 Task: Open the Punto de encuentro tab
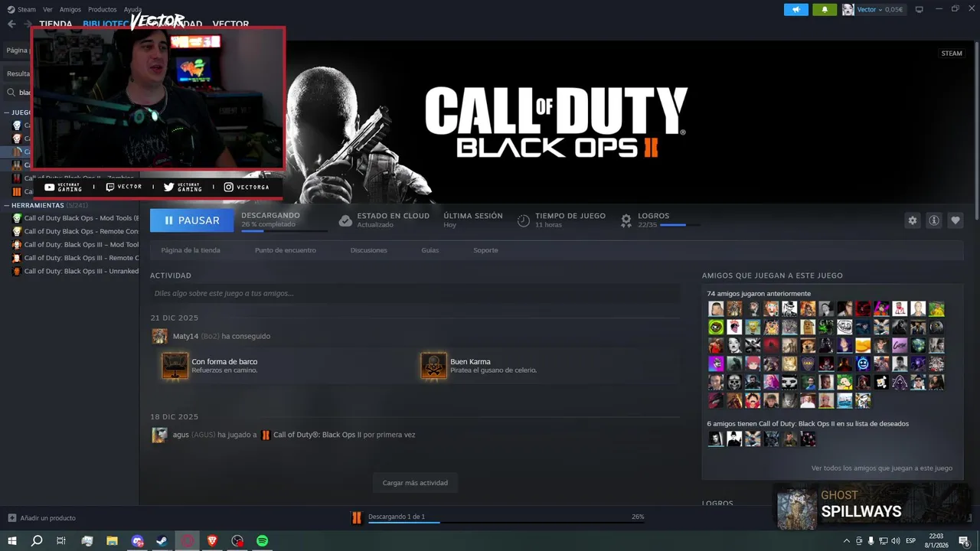tap(286, 250)
